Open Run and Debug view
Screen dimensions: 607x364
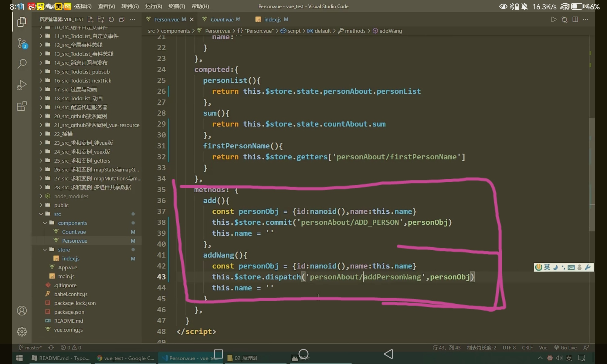[x=22, y=85]
